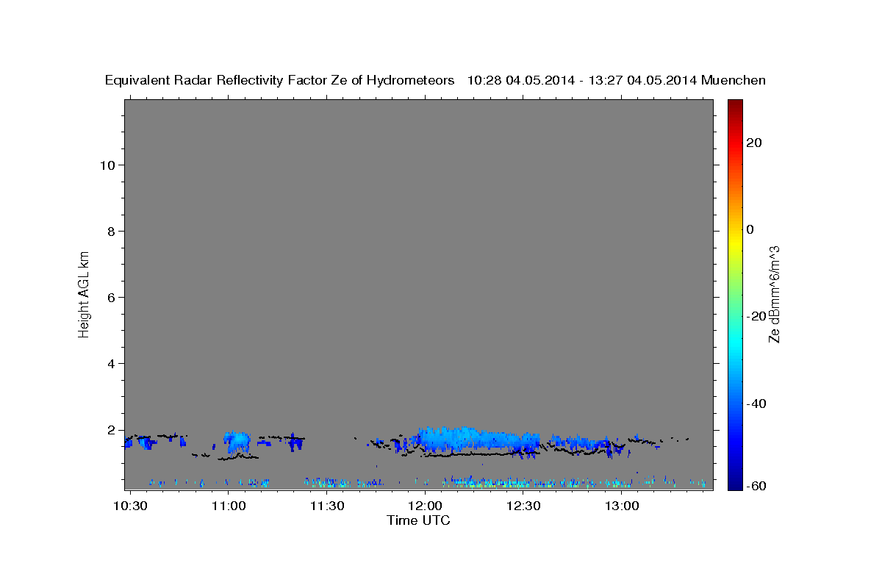This screenshot has width=882, height=588.
Task: Click the '13:00' time tick label
Action: 622,506
